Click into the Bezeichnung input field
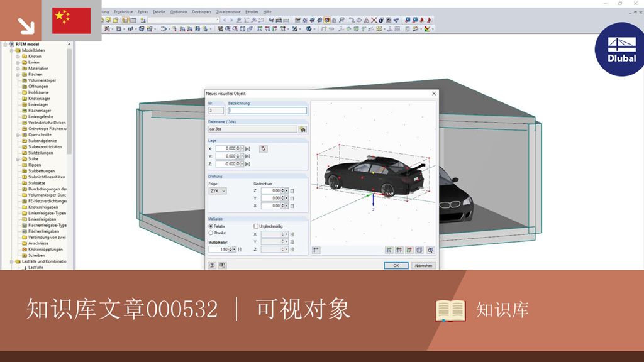 pyautogui.click(x=267, y=111)
